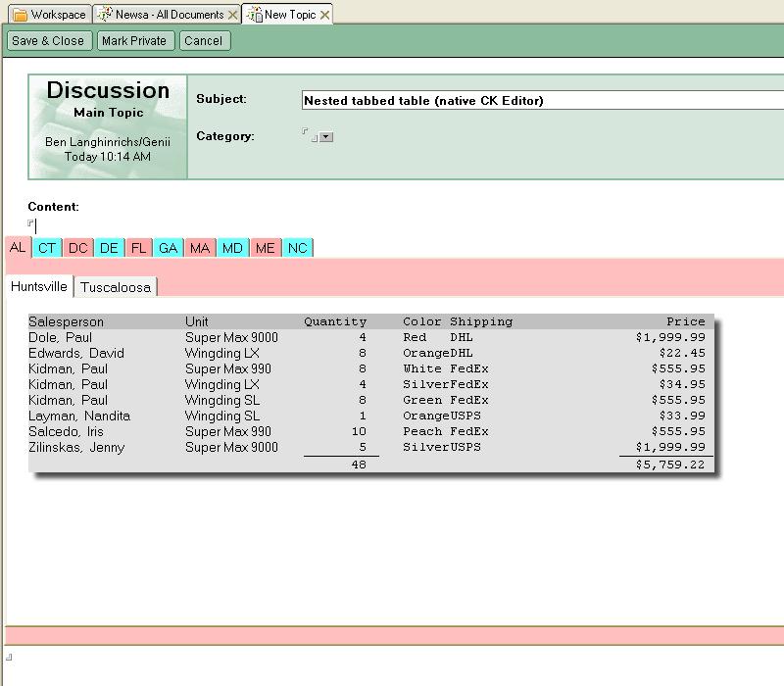Viewport: 784px width, 686px height.
Task: Open the Category dropdown arrow
Action: click(326, 137)
